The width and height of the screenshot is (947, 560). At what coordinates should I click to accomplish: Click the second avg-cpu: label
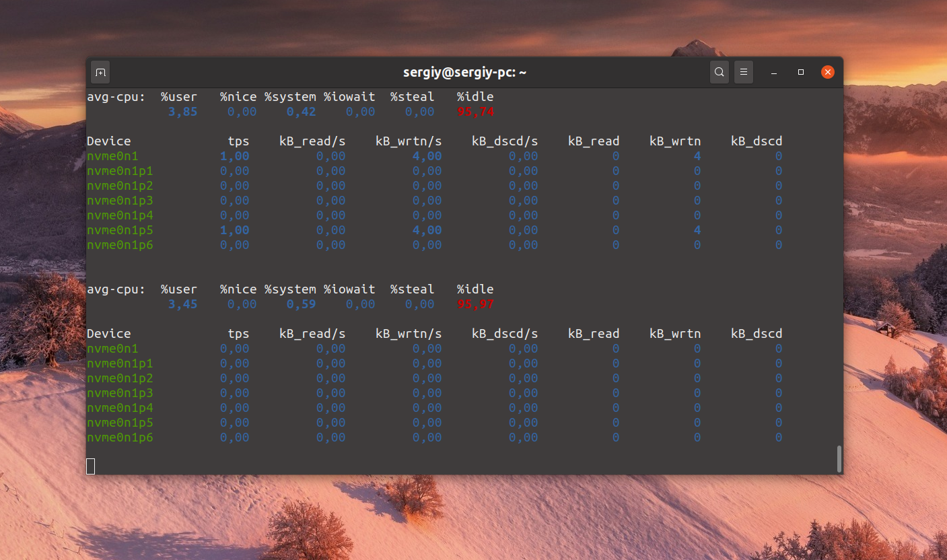(116, 289)
